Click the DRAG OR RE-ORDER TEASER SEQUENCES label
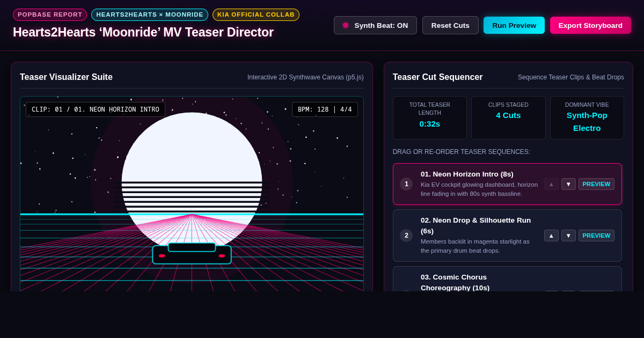644x338 pixels. click(462, 152)
